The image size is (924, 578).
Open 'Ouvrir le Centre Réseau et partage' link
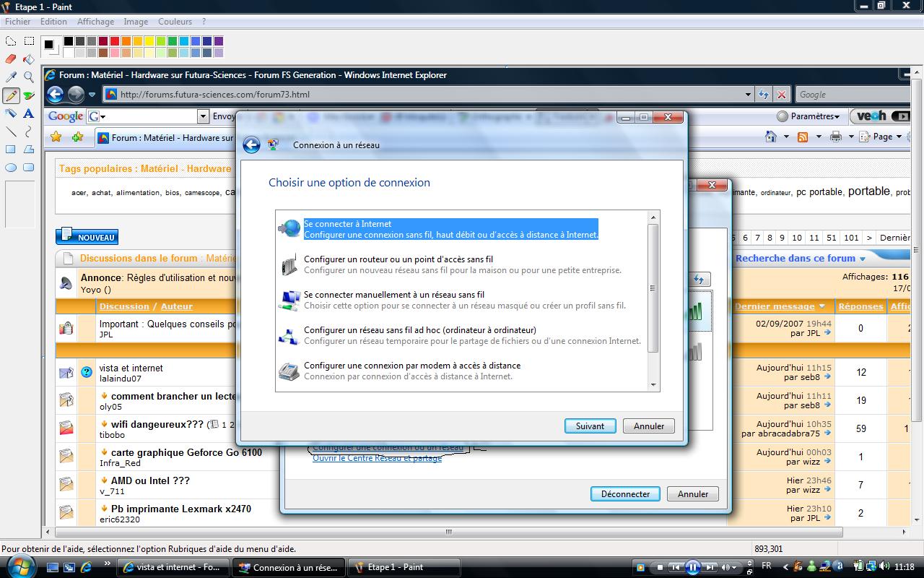377,458
